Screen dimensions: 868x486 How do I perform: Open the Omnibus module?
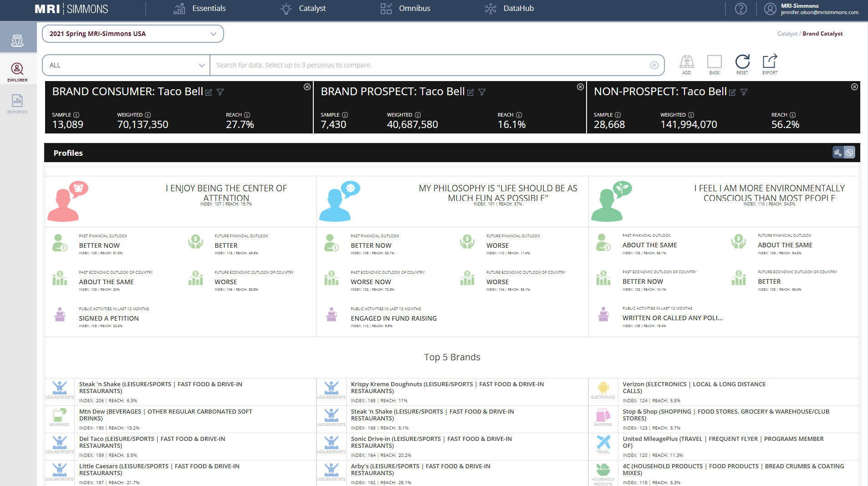405,9
